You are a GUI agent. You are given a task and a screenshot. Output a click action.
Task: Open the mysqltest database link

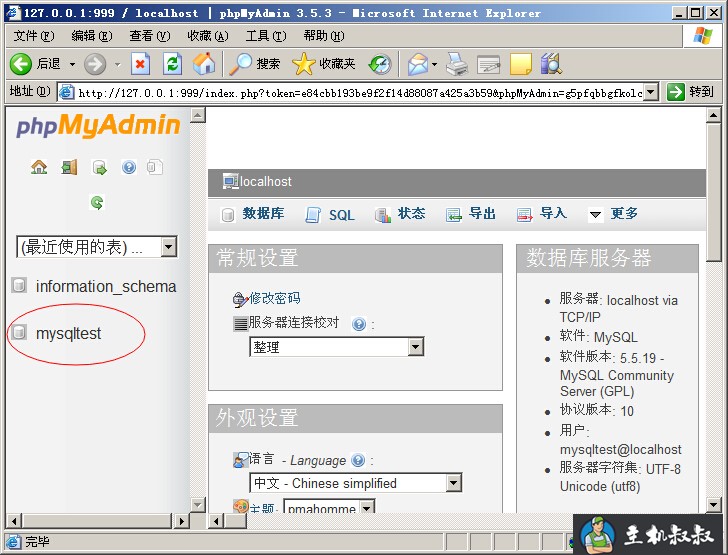(x=68, y=333)
